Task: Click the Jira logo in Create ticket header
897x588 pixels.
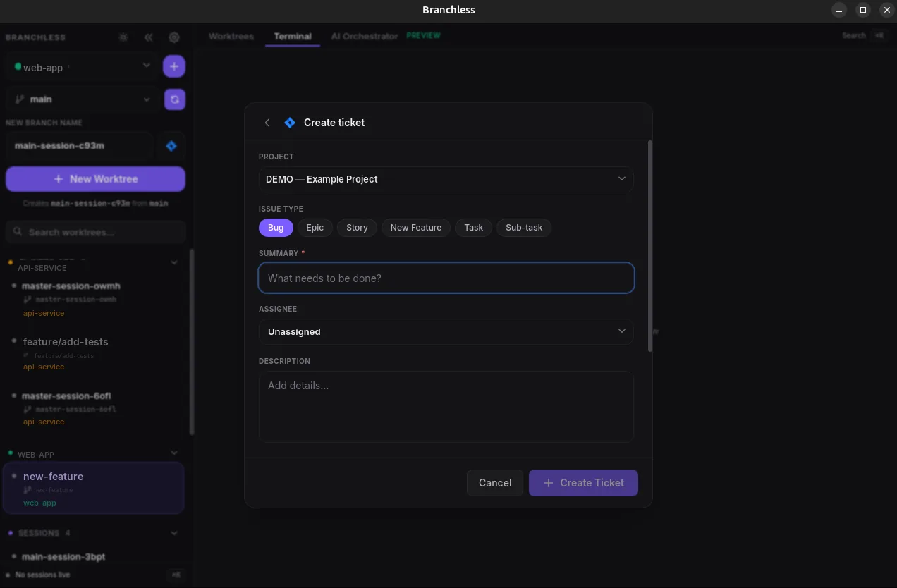Action: pos(289,123)
